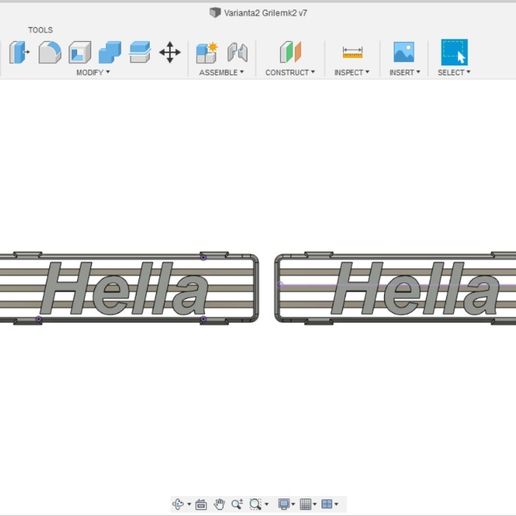The height and width of the screenshot is (516, 516).
Task: Click the Orbit navigation icon
Action: (x=178, y=504)
